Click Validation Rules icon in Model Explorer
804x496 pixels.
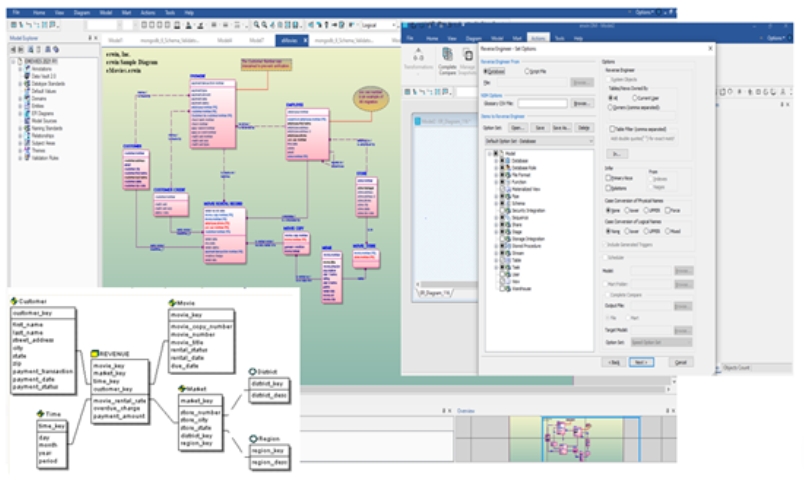[28, 157]
